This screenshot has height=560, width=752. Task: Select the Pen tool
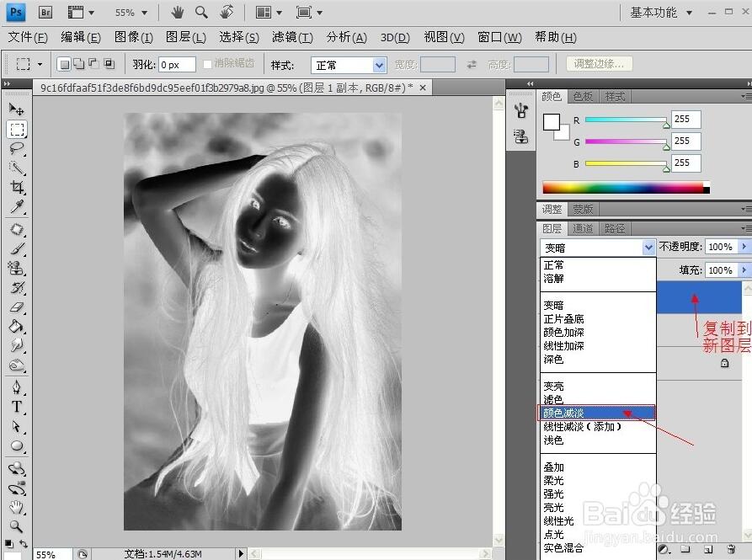tap(17, 387)
